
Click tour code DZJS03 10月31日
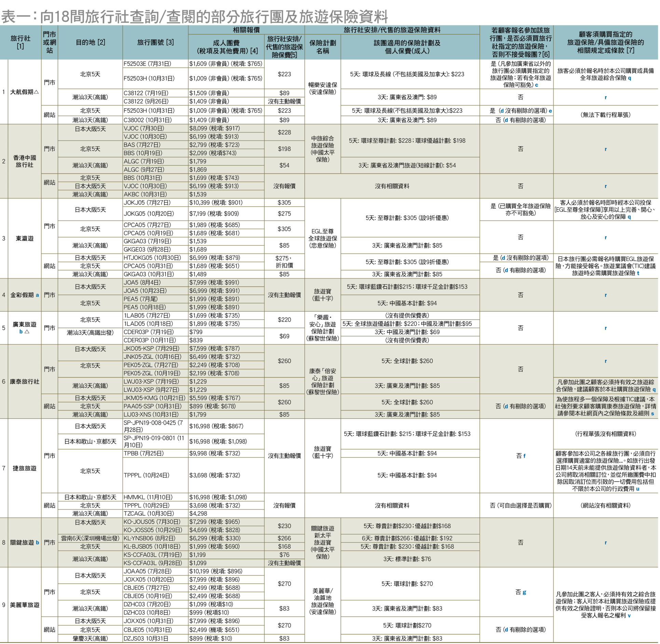coord(146,639)
